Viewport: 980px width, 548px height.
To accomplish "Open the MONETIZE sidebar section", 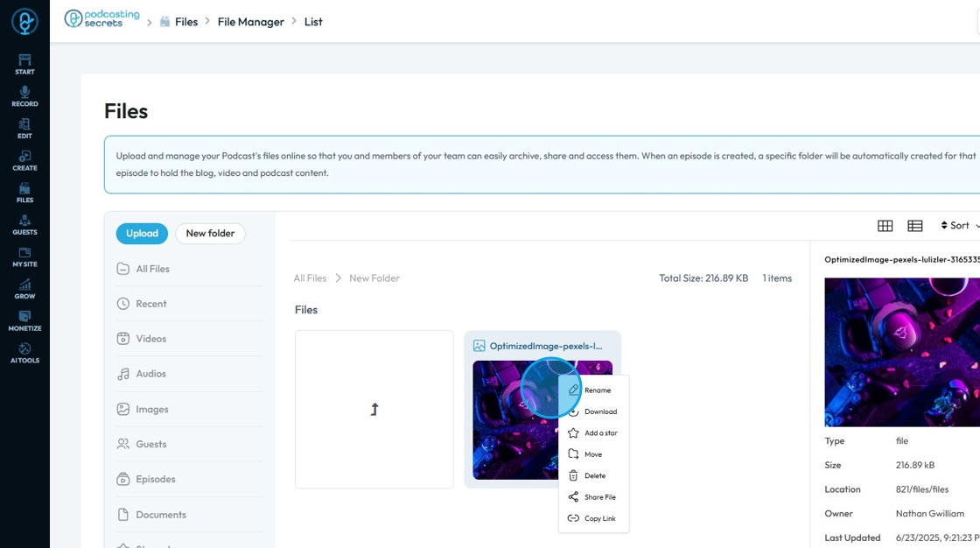I will (24, 320).
